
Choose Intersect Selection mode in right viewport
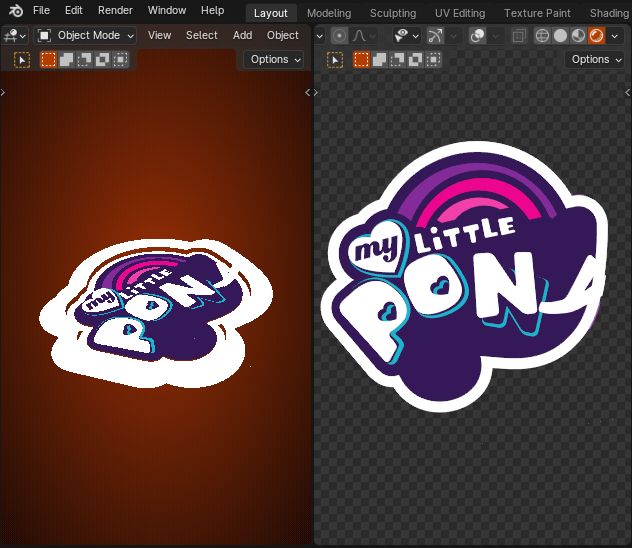[x=433, y=60]
